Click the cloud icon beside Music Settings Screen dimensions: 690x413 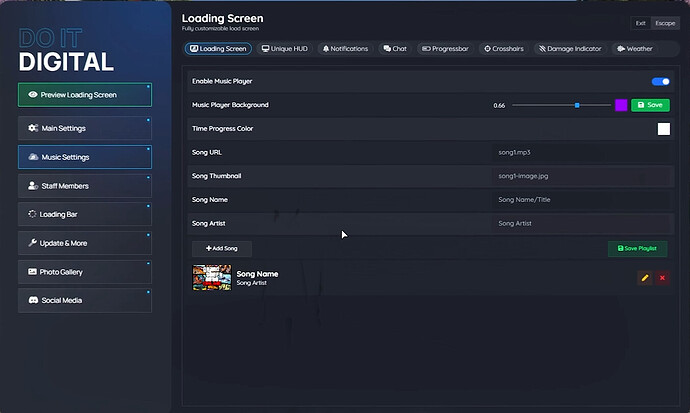point(33,157)
